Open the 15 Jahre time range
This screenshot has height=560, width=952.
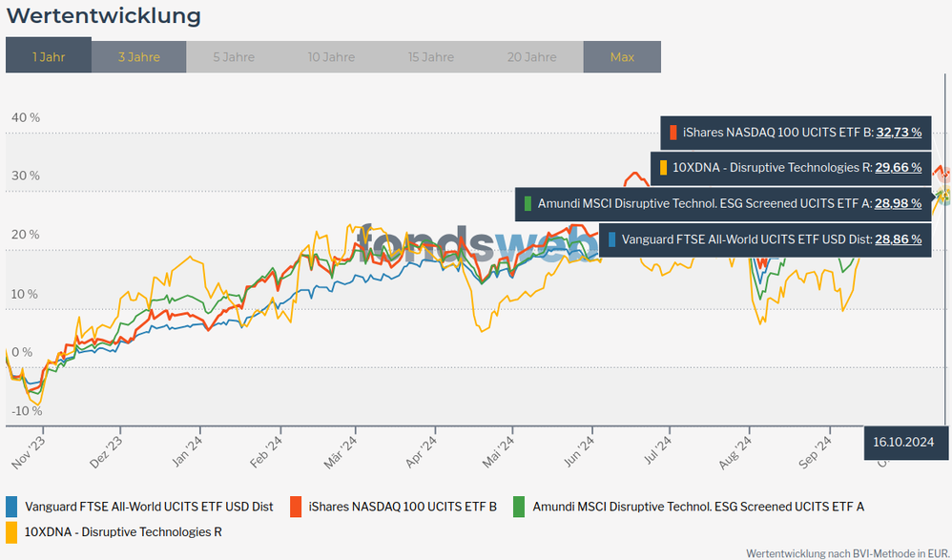click(431, 57)
